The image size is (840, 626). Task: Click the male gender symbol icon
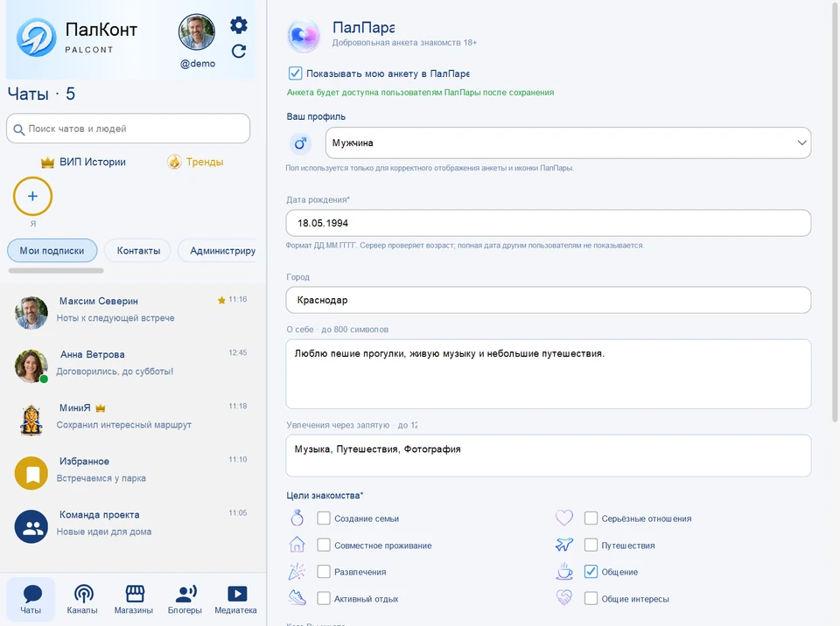point(300,143)
